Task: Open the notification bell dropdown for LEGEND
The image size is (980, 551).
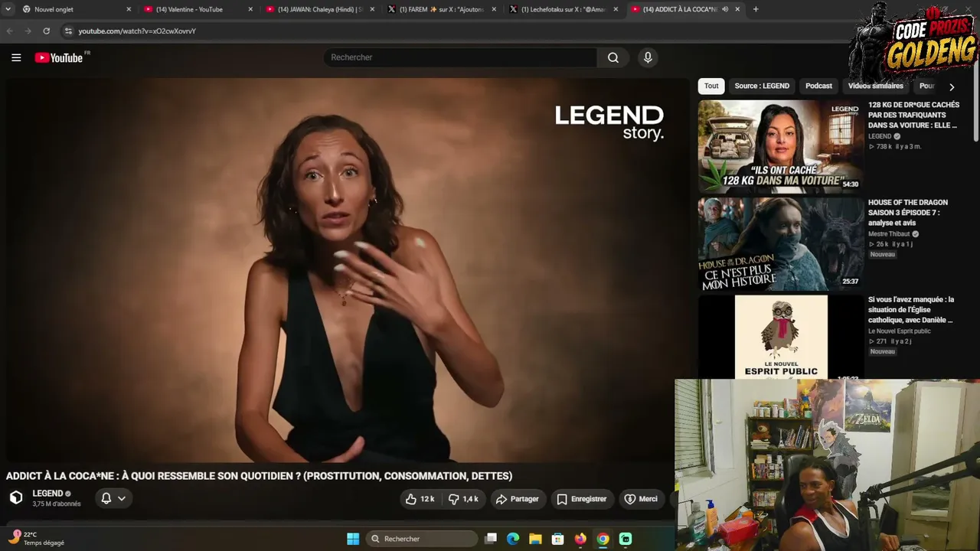Action: (113, 498)
